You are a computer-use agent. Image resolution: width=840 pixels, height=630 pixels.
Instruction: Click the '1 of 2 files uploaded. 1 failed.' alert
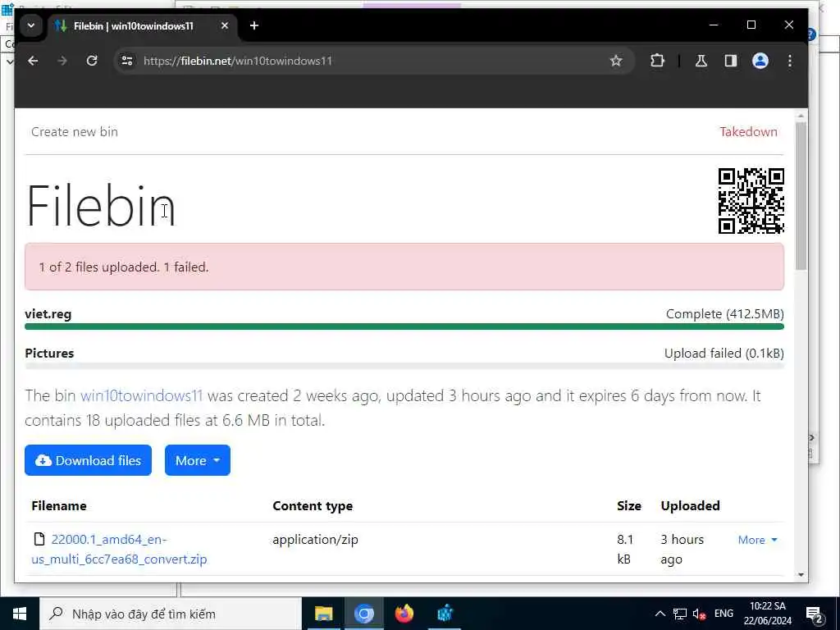(404, 267)
